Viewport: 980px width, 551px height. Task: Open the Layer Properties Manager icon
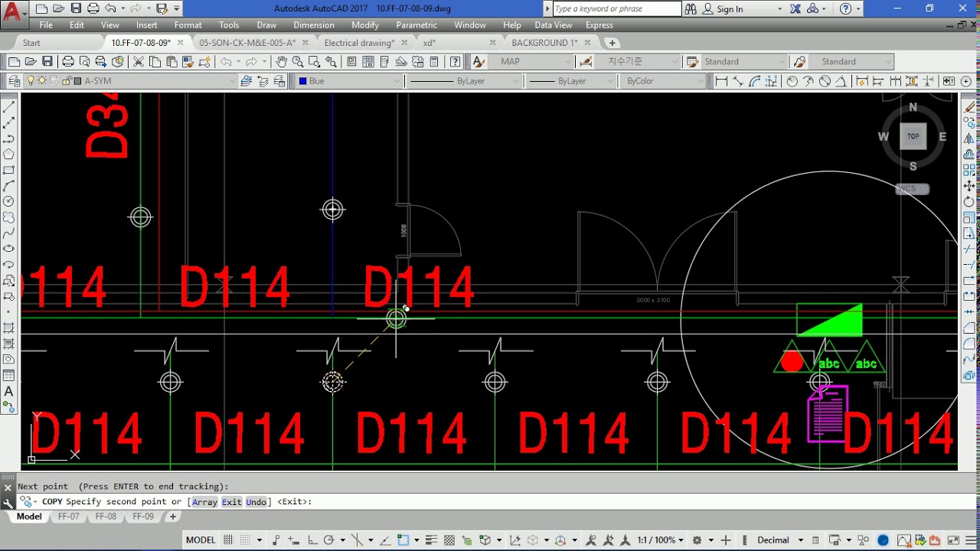14,80
